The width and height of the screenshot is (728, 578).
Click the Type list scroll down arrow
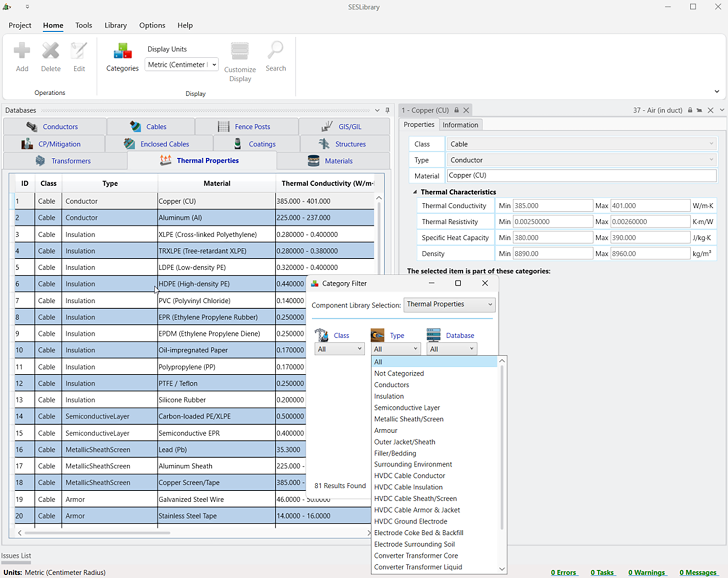[x=502, y=569]
